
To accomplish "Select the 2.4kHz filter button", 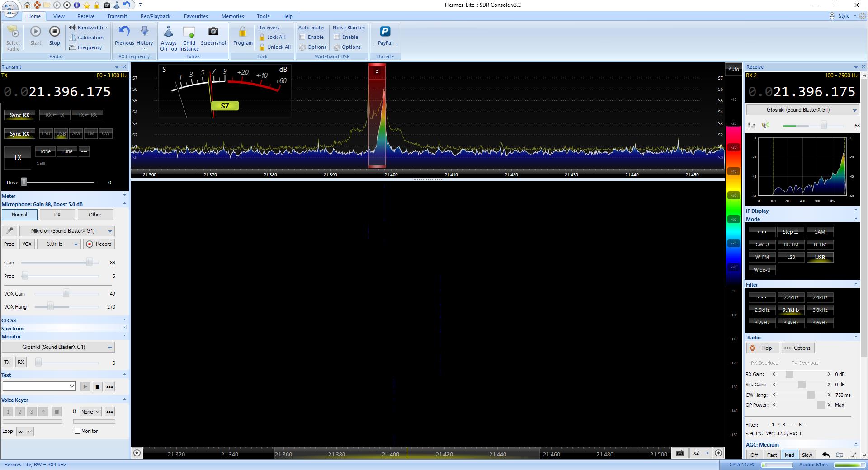I will tap(820, 297).
